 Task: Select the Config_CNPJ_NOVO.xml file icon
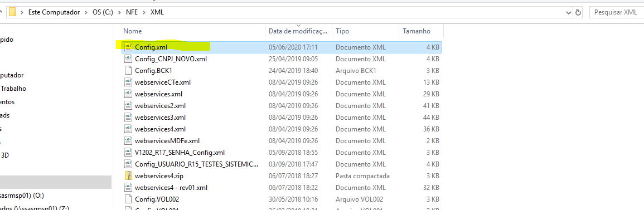point(128,58)
